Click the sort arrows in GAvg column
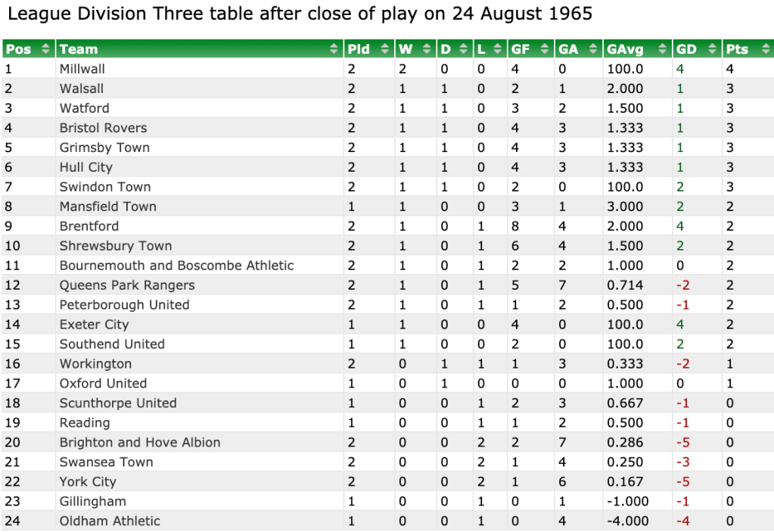The height and width of the screenshot is (532, 774). pyautogui.click(x=663, y=49)
